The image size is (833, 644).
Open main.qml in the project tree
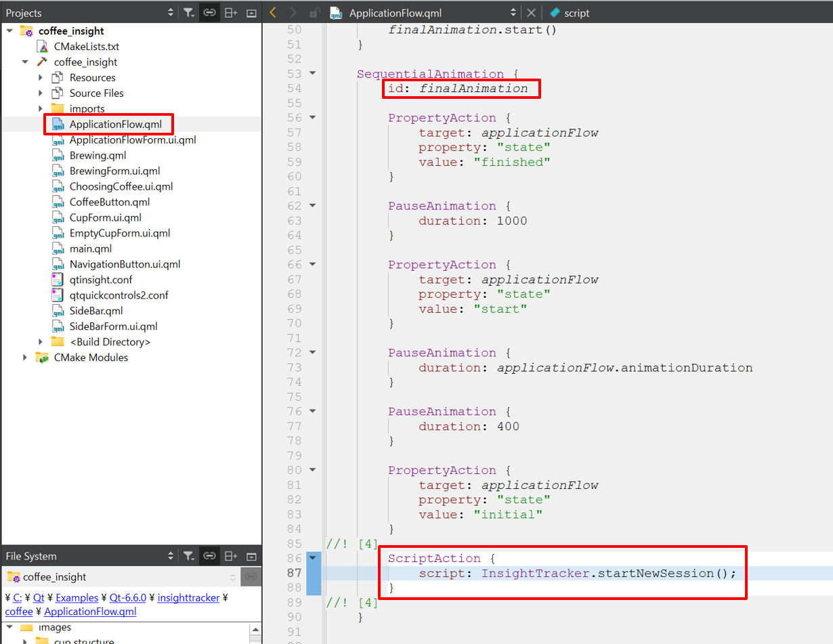90,249
